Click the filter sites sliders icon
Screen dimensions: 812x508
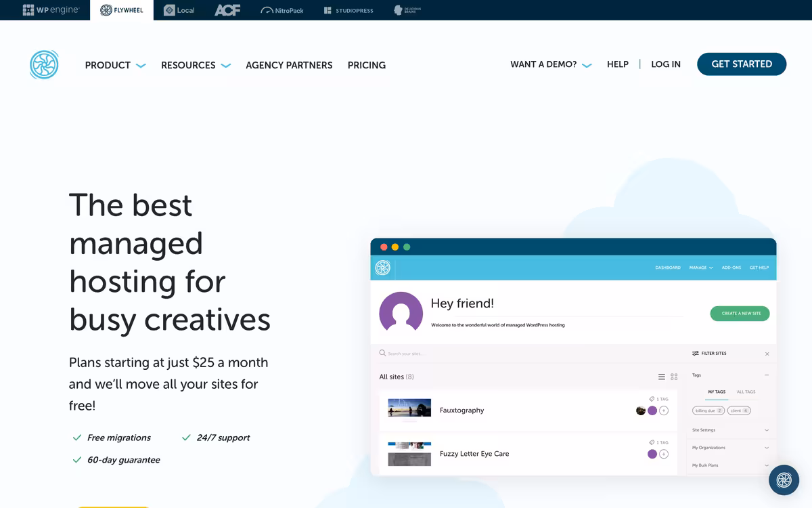tap(696, 354)
